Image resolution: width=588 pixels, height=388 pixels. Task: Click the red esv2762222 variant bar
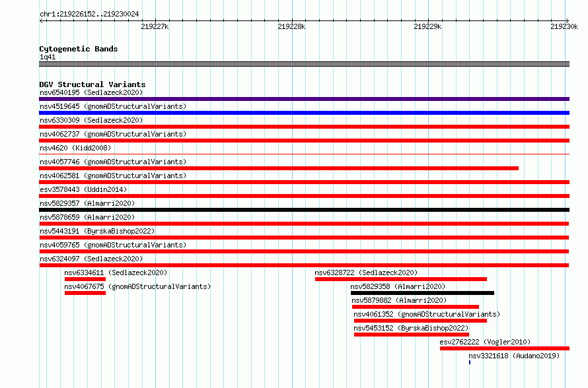pyautogui.click(x=505, y=348)
